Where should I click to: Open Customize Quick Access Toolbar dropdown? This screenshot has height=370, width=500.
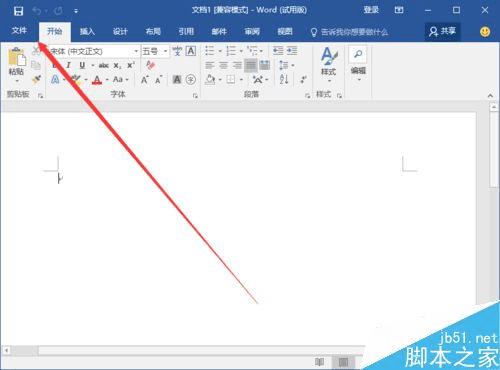click(x=76, y=11)
